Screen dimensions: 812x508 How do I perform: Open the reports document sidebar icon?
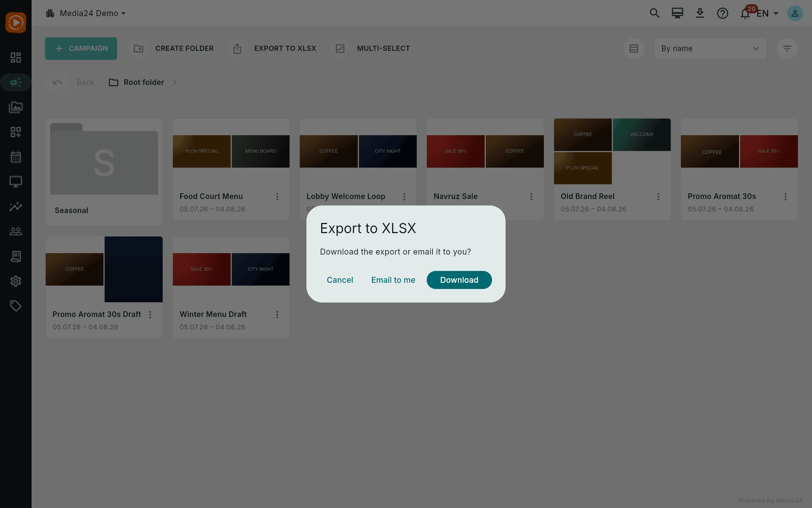(x=16, y=256)
